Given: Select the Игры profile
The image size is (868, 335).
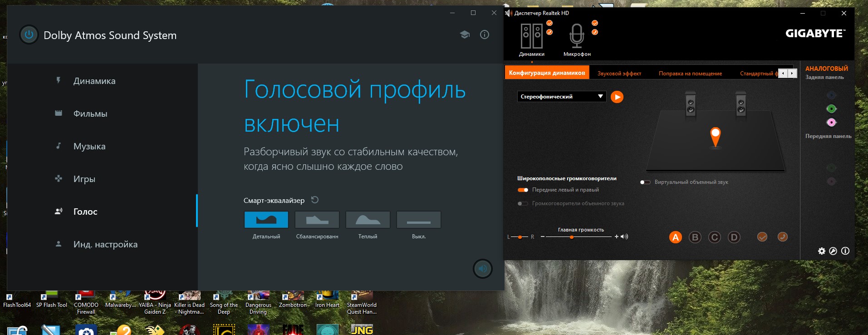Looking at the screenshot, I should [x=102, y=179].
